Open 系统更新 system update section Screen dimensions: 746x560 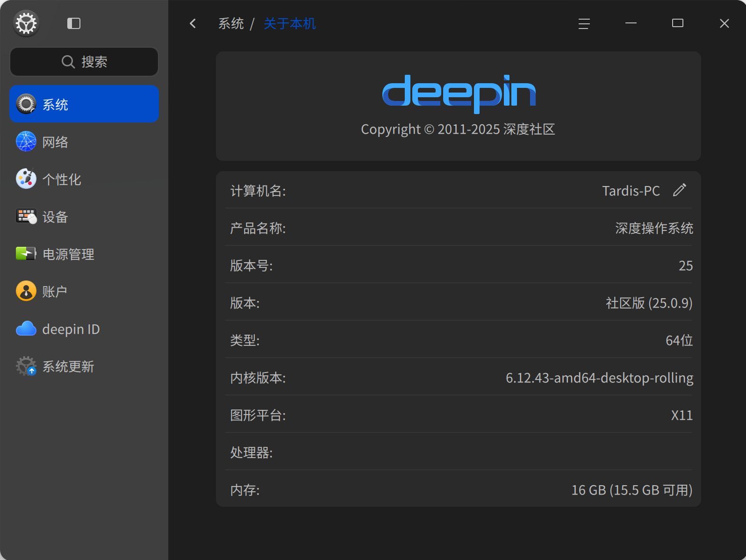point(84,366)
